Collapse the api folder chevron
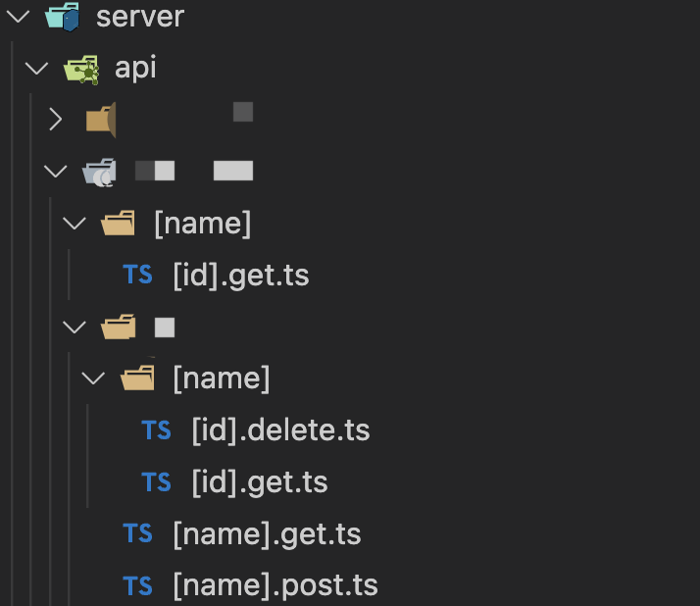The width and height of the screenshot is (700, 606). click(x=36, y=69)
